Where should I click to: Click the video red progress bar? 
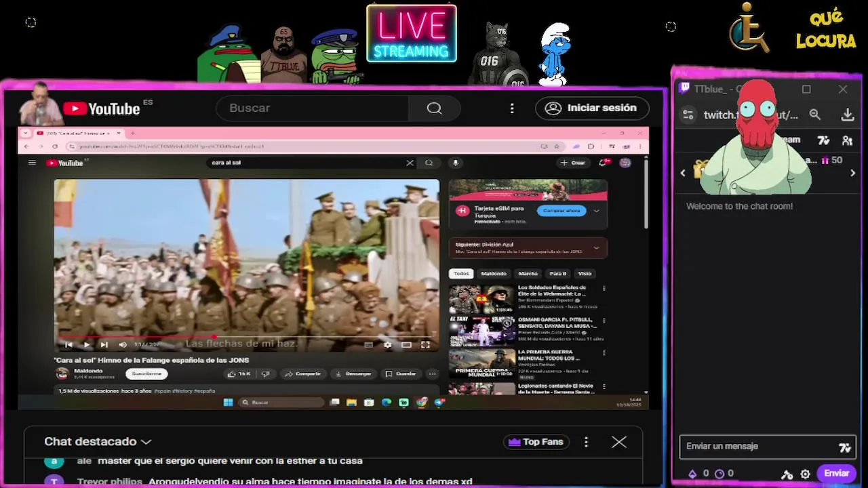click(136, 336)
